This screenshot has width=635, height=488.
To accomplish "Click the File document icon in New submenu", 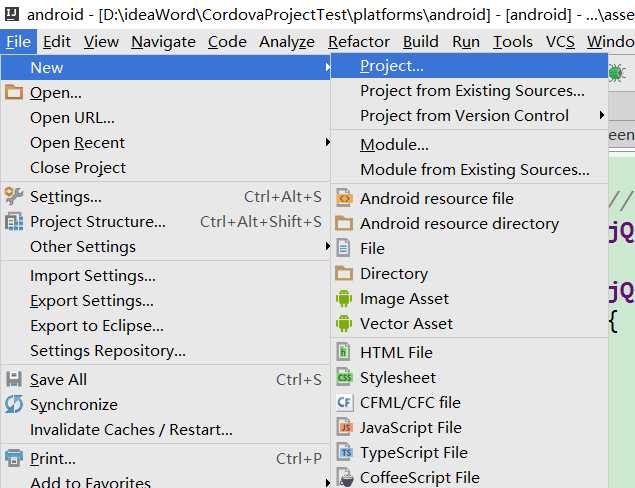I will pos(344,248).
